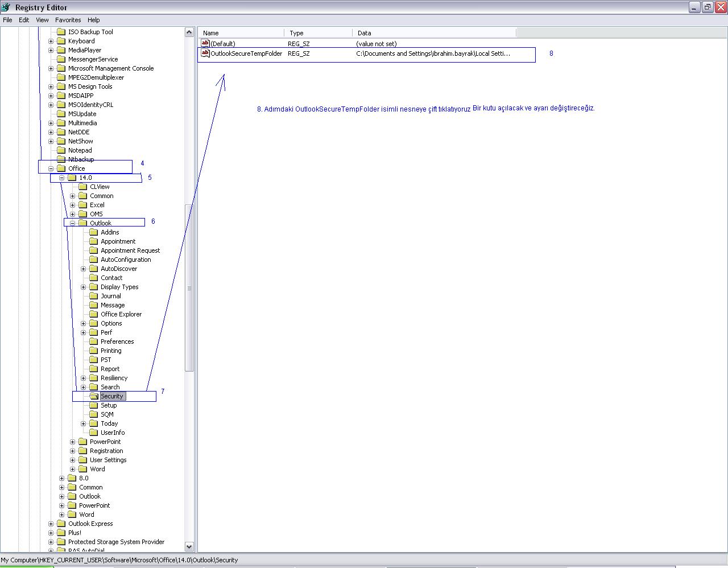Click the tree pane scroll-up arrow

coord(190,32)
